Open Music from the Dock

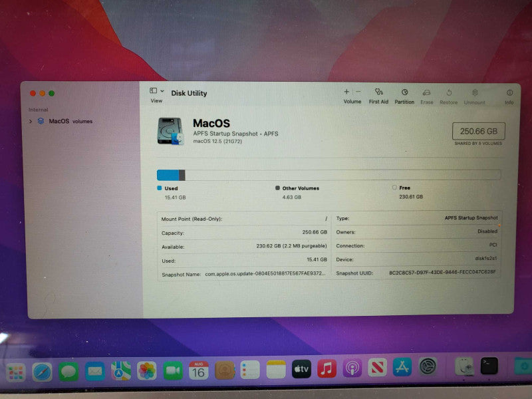(x=327, y=368)
